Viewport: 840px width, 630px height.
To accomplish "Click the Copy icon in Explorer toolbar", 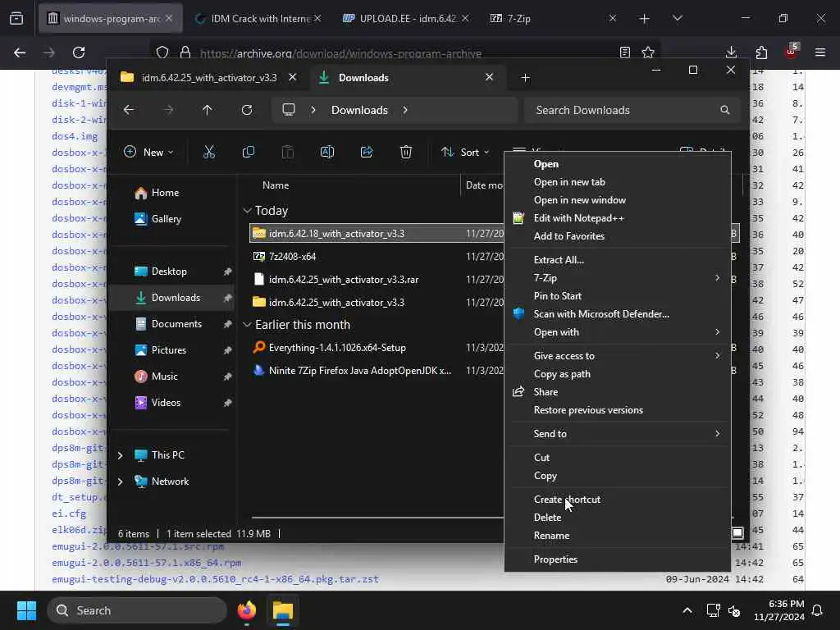I will (248, 152).
